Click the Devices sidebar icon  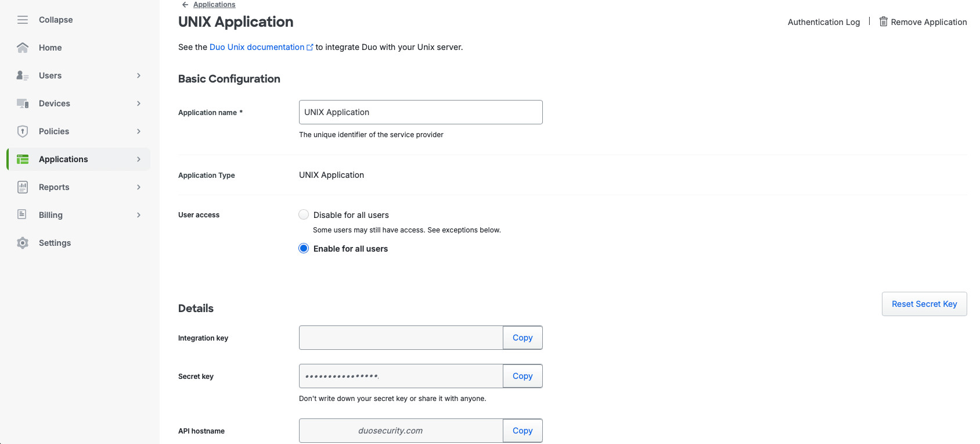tap(22, 103)
